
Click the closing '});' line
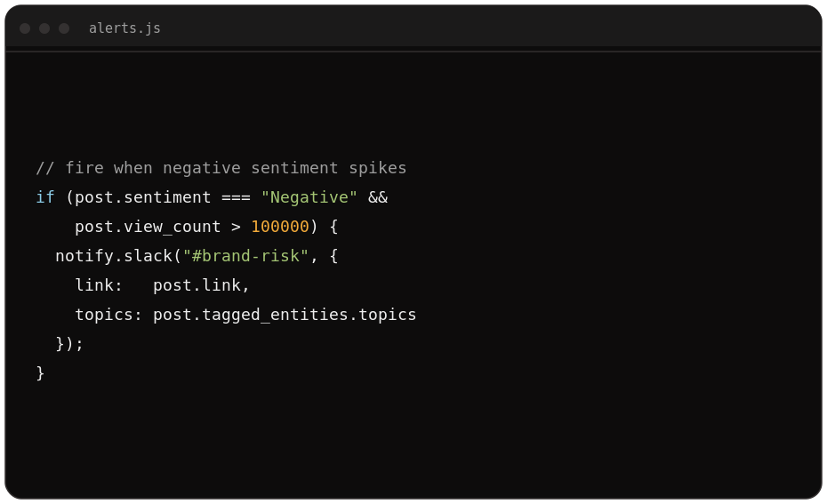69,344
